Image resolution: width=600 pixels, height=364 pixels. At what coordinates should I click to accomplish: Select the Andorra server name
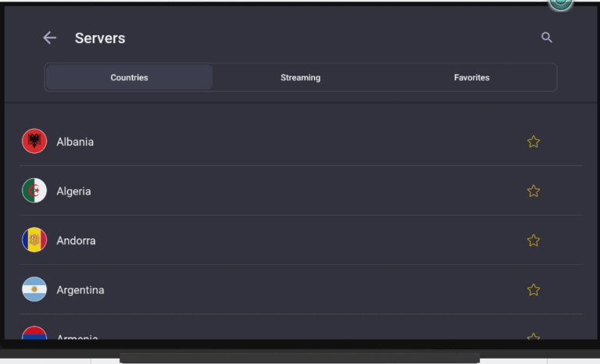pos(76,241)
